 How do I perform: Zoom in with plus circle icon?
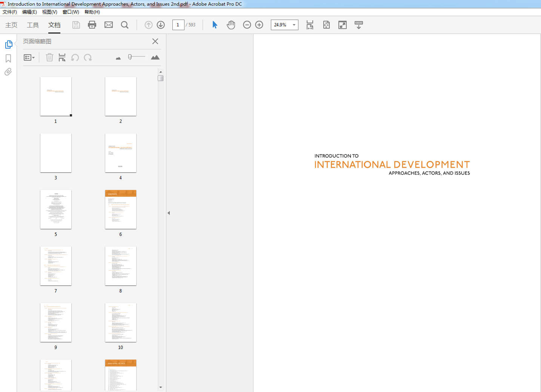(259, 25)
